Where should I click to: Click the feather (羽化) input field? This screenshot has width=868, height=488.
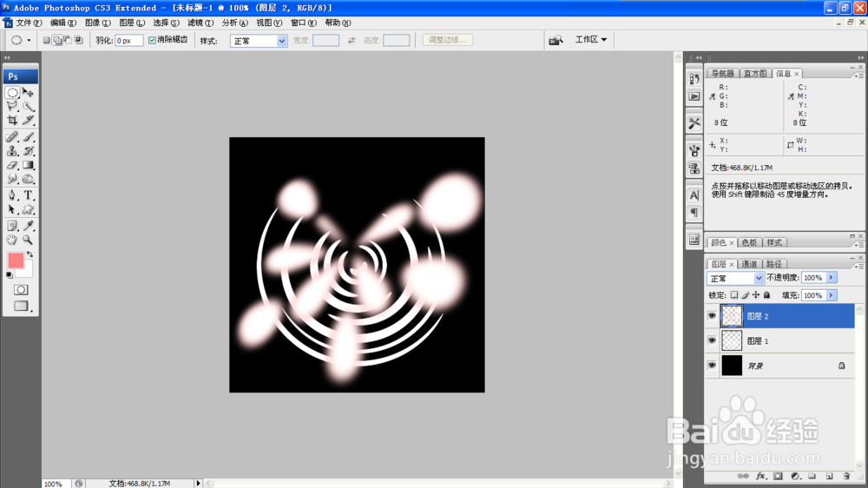129,41
